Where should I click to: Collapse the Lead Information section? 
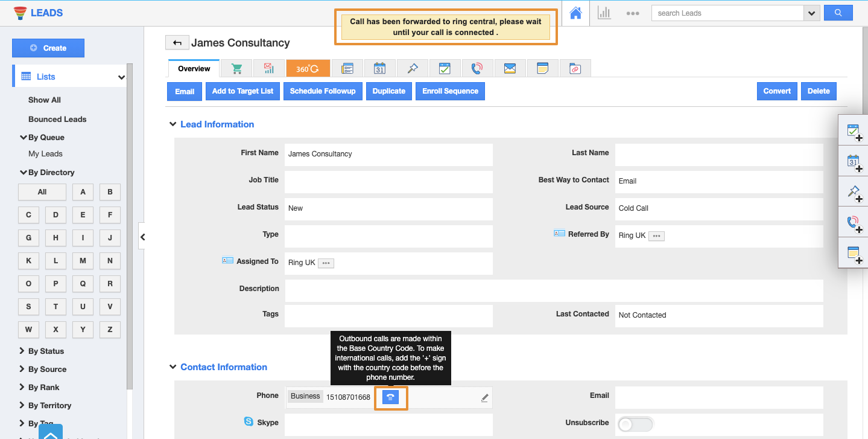pos(173,124)
